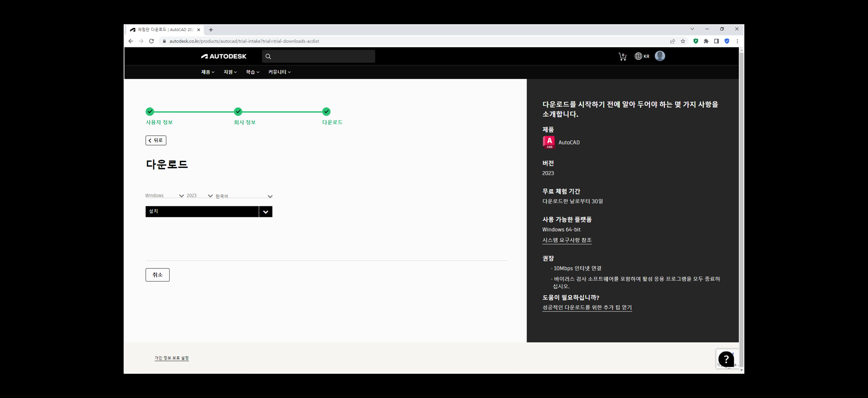Click the Autodesk logo in the header
Screen dimensions: 868x398
(224, 56)
